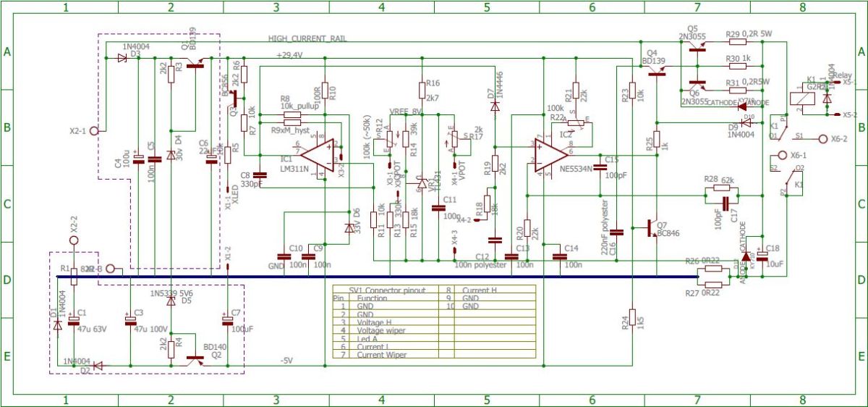Click the GND symbol beside C10

(x=276, y=267)
